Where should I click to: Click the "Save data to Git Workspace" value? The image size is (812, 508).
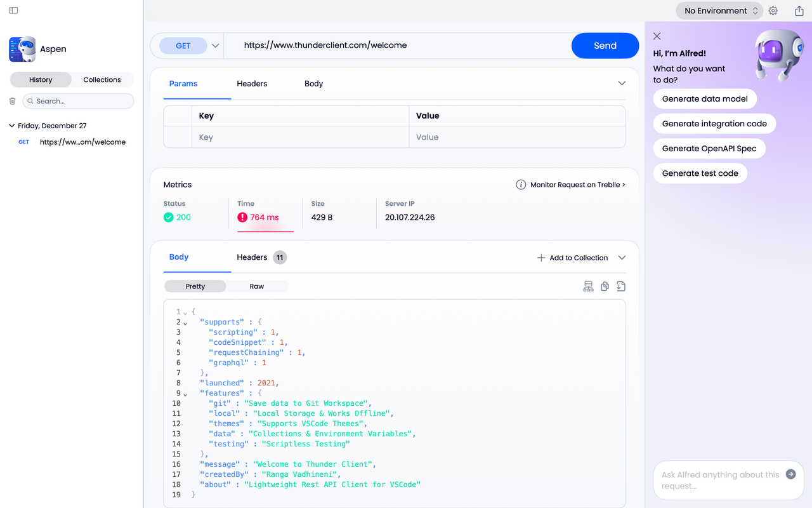306,403
